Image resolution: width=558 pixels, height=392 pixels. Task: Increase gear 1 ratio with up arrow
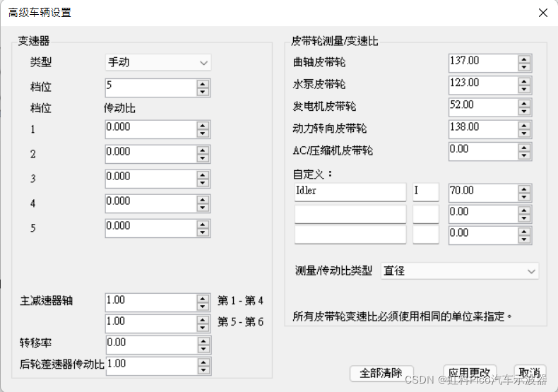point(203,126)
